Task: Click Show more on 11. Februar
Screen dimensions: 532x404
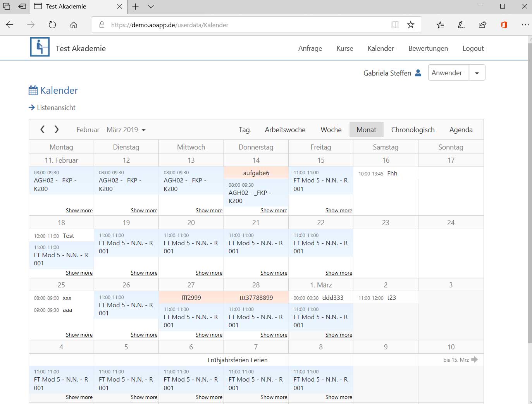Action: click(79, 210)
